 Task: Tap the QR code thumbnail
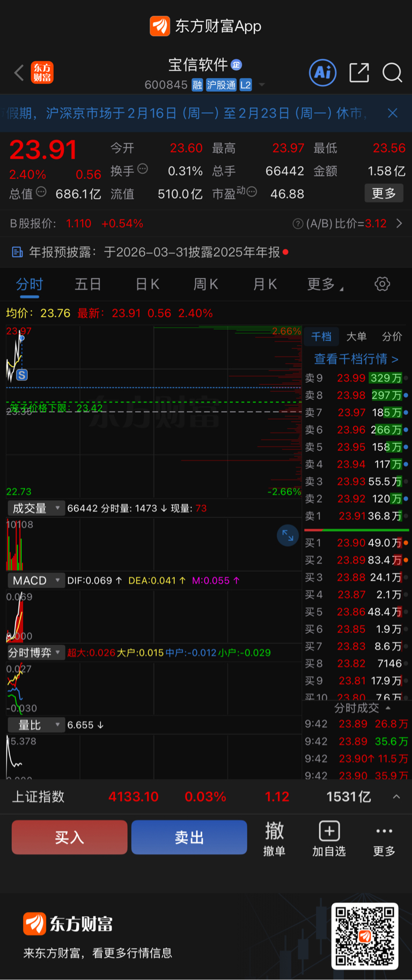point(365,936)
